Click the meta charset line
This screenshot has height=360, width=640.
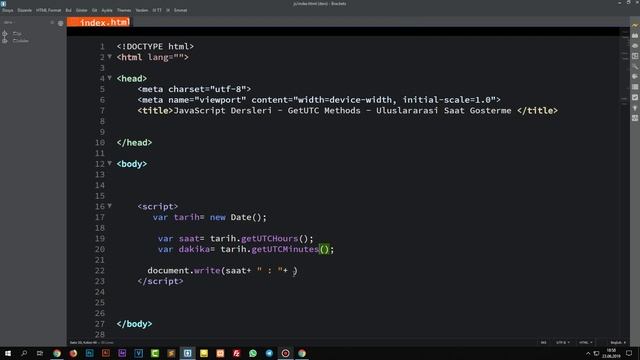click(194, 89)
